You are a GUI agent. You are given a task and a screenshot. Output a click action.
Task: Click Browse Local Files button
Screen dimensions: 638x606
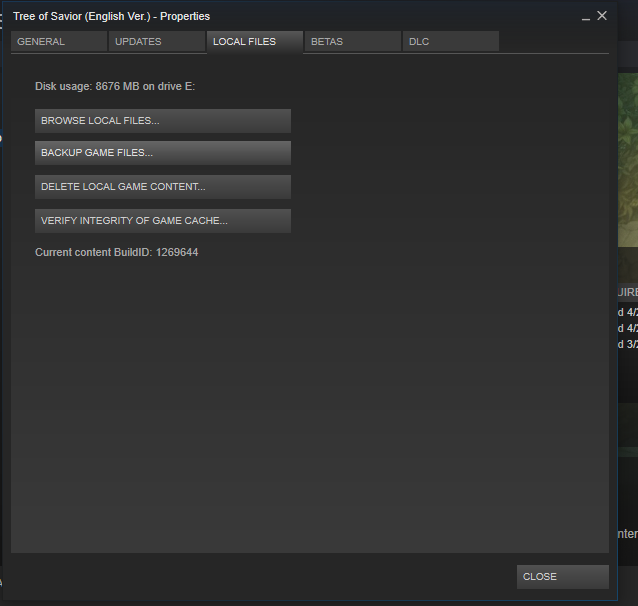[162, 121]
